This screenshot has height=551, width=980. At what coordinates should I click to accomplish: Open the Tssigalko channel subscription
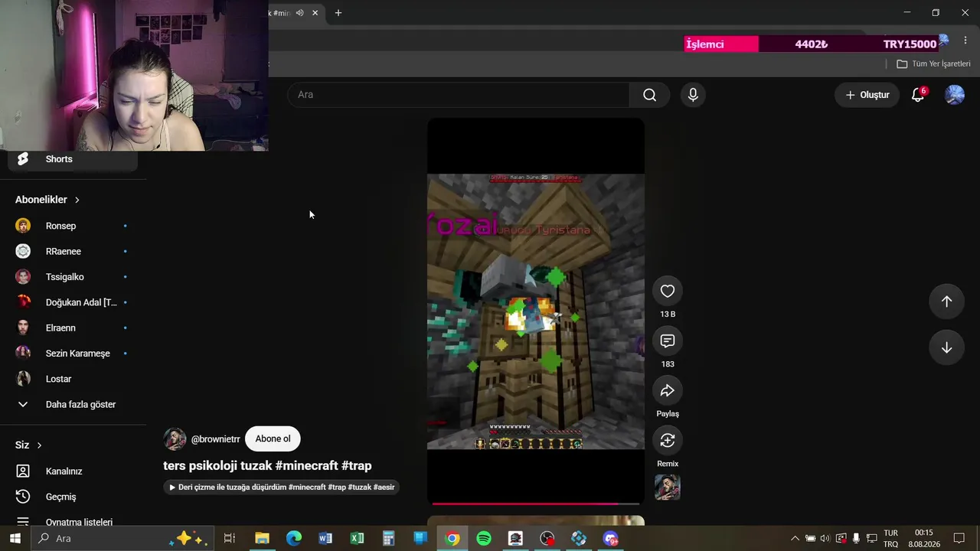[x=73, y=277]
